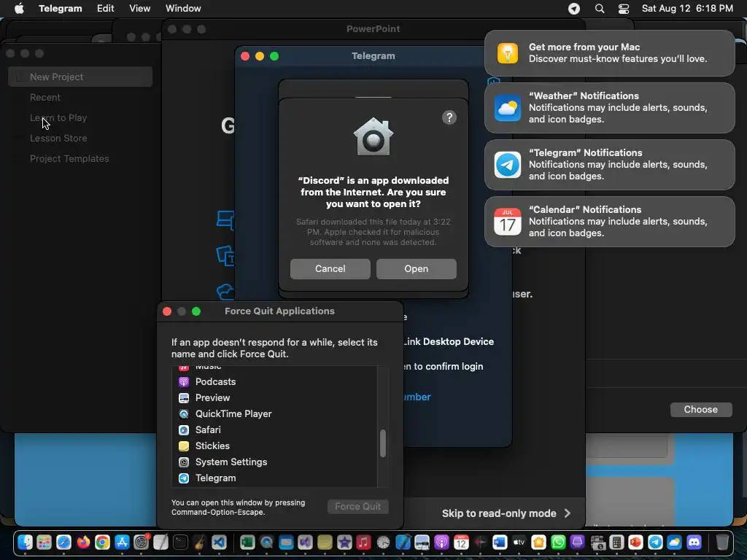
Task: Click the Force Quit list scrollbar
Action: (x=382, y=443)
